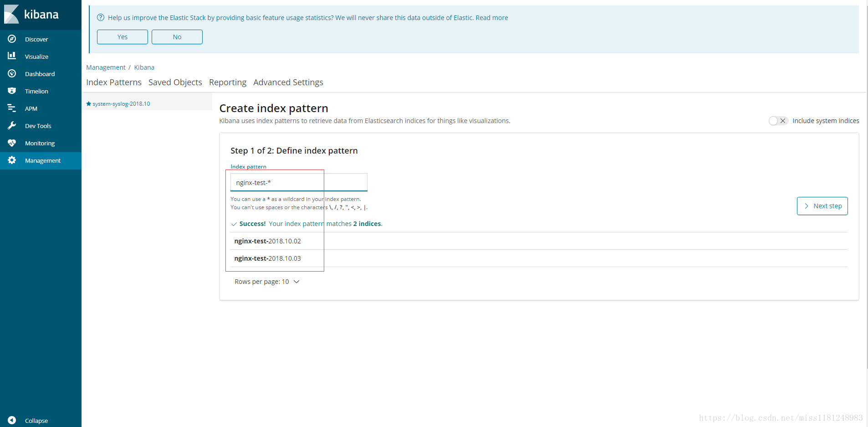Click chevron icon on Next step button
This screenshot has width=868, height=427.
[807, 206]
